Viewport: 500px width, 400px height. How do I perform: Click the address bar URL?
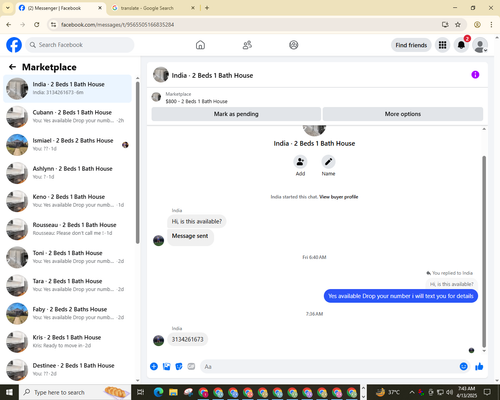[117, 25]
